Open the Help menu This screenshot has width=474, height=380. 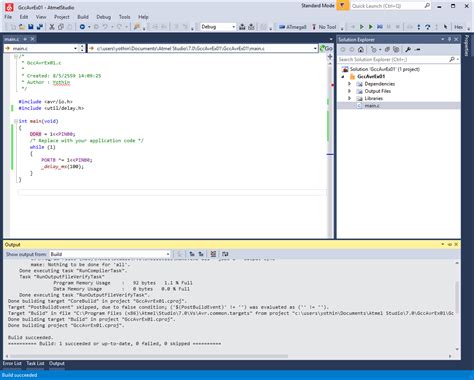[143, 17]
